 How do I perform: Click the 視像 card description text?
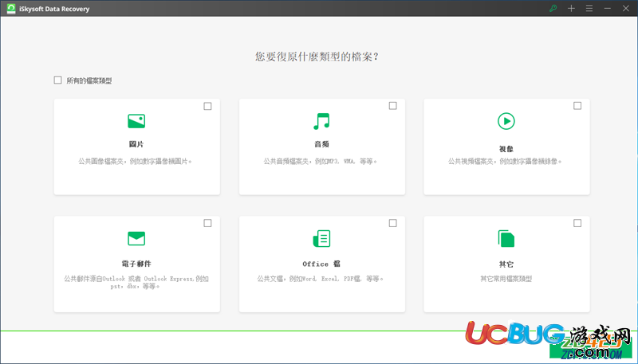pos(505,161)
